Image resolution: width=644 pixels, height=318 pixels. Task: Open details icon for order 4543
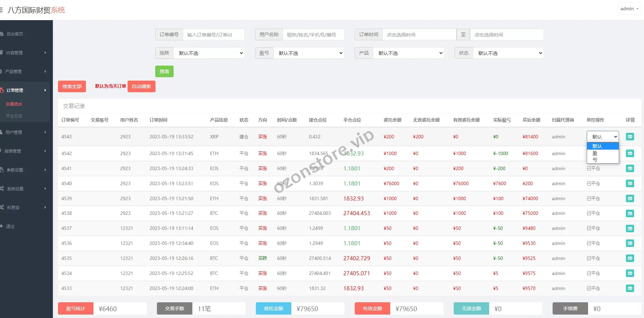pos(630,137)
